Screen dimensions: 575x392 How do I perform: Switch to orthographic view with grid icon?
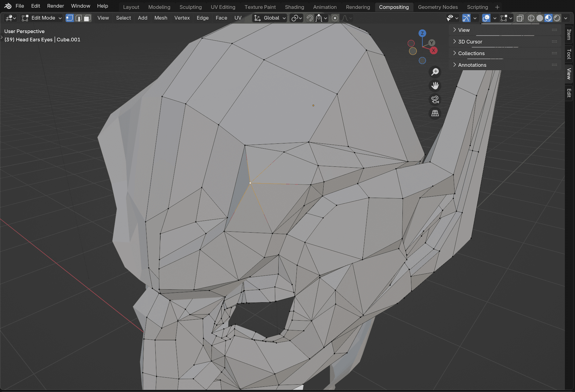[x=435, y=114]
